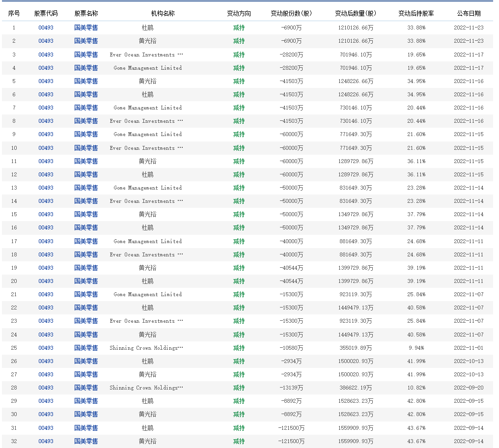Click row number 12 in sequence column
This screenshot has height=448, width=499.
tap(14, 175)
